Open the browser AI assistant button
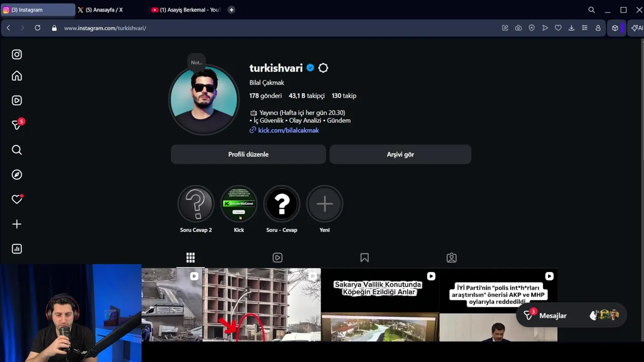Screen dimensions: 644x362 point(637,28)
